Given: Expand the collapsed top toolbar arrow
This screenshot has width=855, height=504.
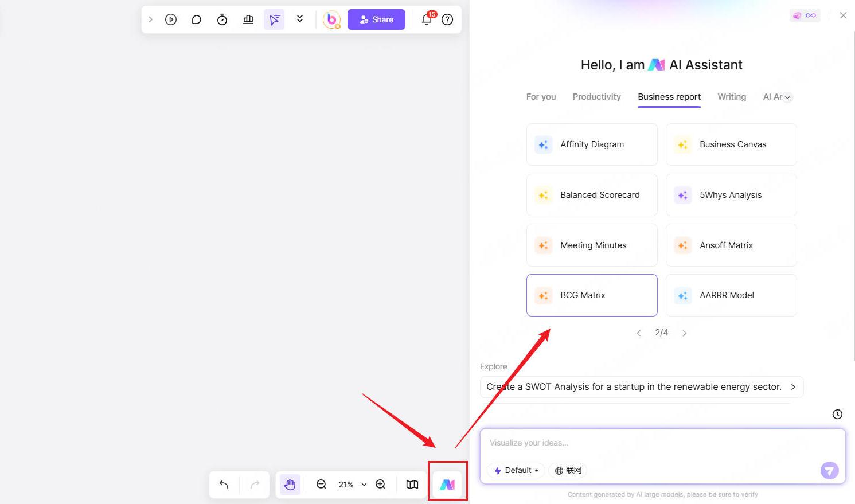Looking at the screenshot, I should click(151, 19).
